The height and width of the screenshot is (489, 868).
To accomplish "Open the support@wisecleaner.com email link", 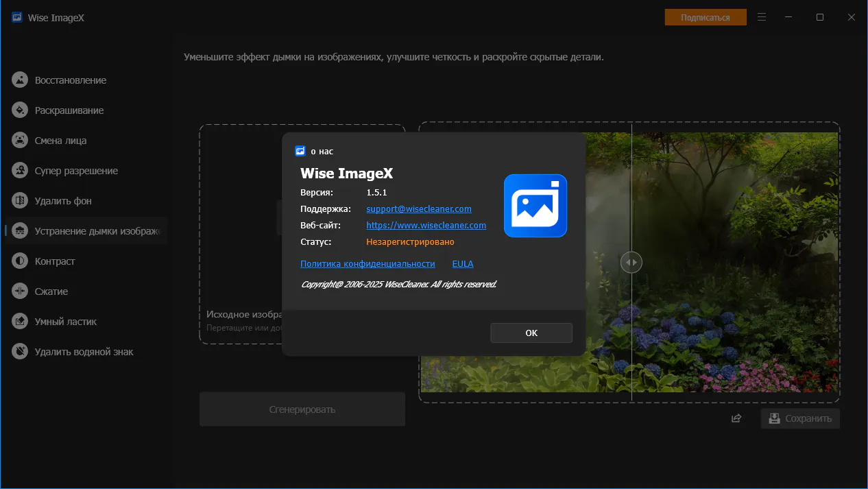I will click(x=419, y=208).
